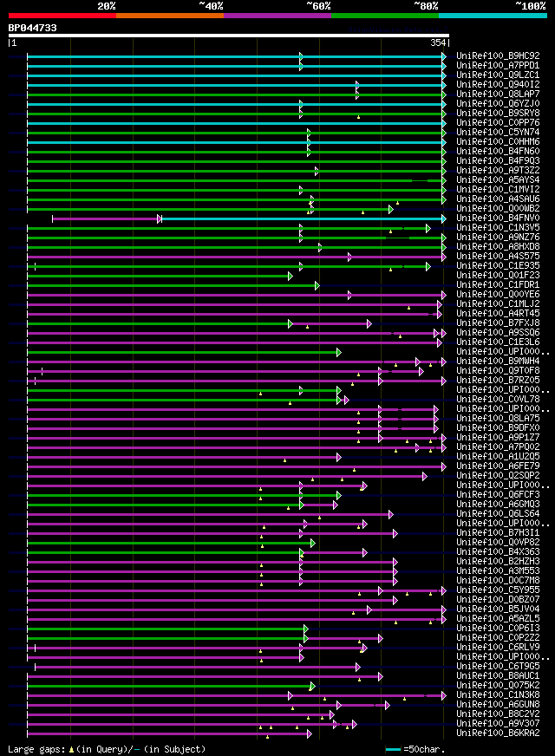
Task: Select the UniRef100_B7FXJ8 label
Action: point(498,323)
